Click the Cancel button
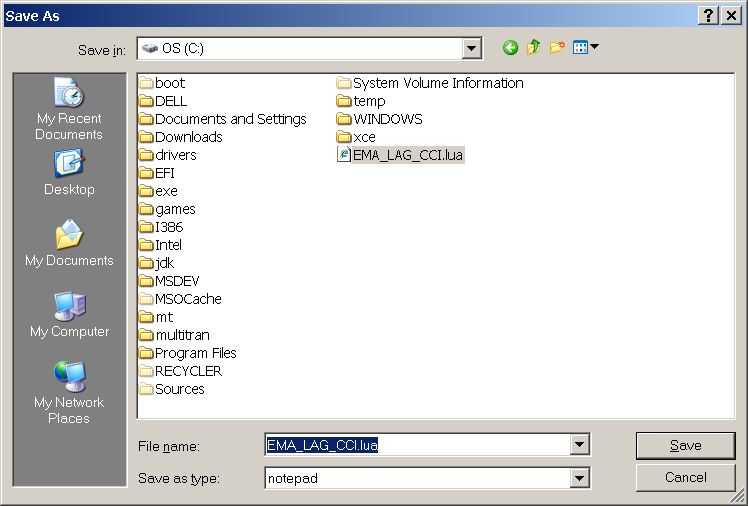Viewport: 748px width, 506px height. click(686, 477)
